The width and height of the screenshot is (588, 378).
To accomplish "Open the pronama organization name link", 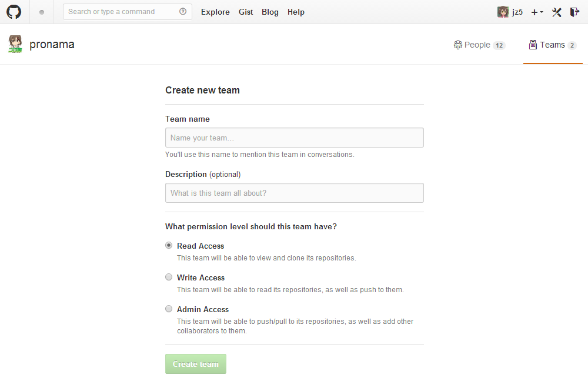I will point(52,44).
